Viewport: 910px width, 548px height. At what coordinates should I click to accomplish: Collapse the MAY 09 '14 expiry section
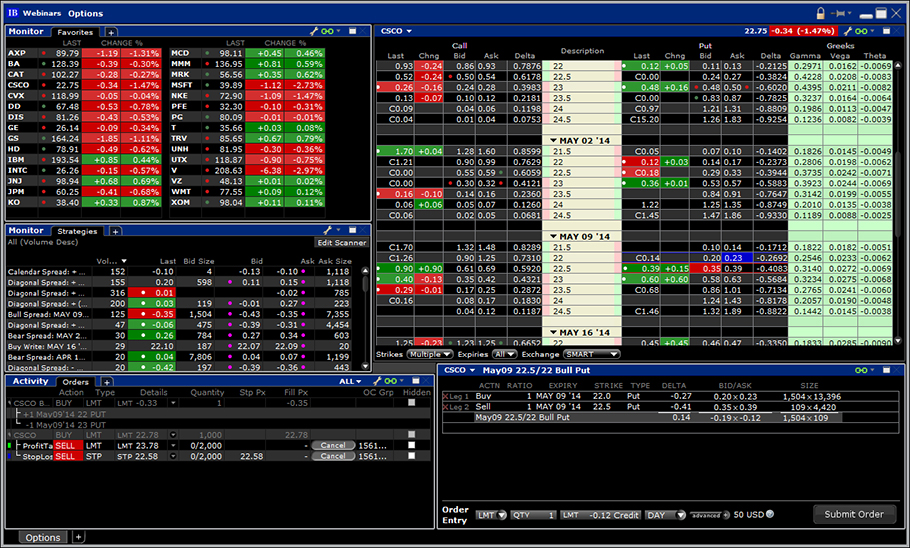[x=553, y=236]
